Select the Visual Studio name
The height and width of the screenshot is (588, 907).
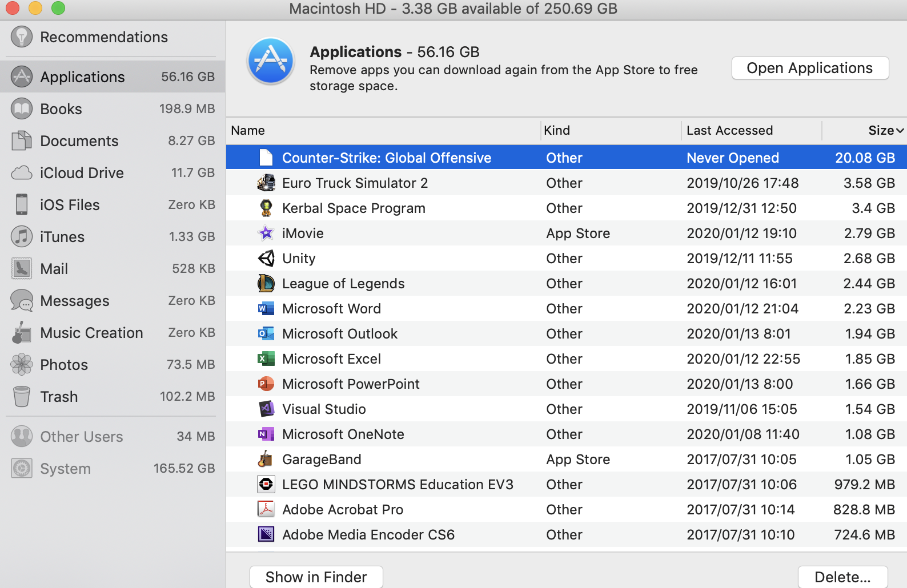pyautogui.click(x=324, y=409)
